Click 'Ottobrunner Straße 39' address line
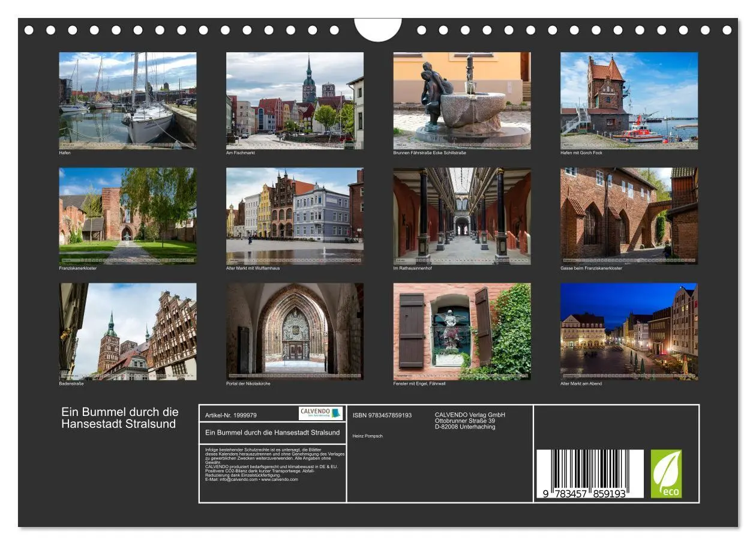The image size is (756, 545). pyautogui.click(x=465, y=421)
